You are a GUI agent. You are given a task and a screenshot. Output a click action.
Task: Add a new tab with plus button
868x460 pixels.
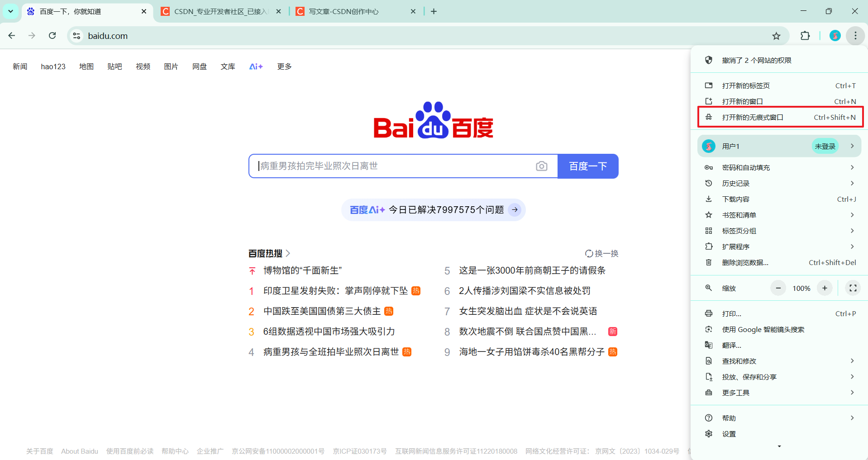point(434,11)
